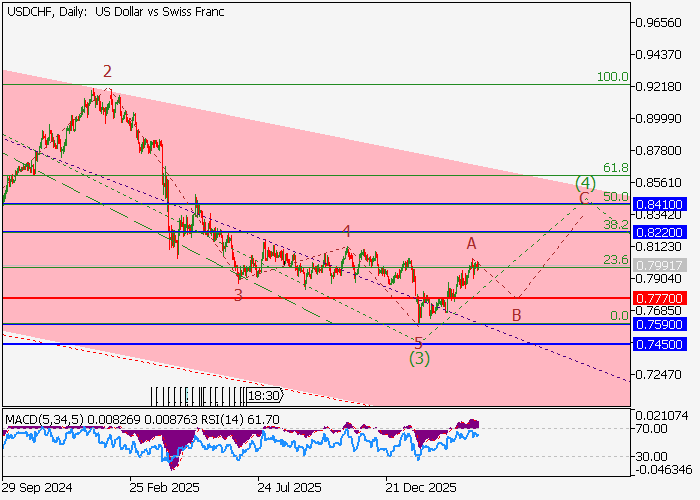Click the 0.75900 price level tag
Viewport: 700px width, 500px height.
click(x=664, y=325)
